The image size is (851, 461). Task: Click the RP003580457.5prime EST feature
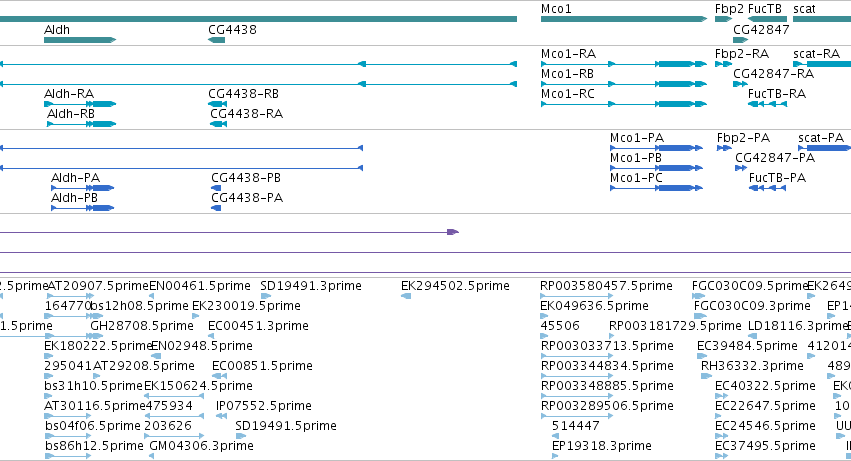(x=576, y=296)
